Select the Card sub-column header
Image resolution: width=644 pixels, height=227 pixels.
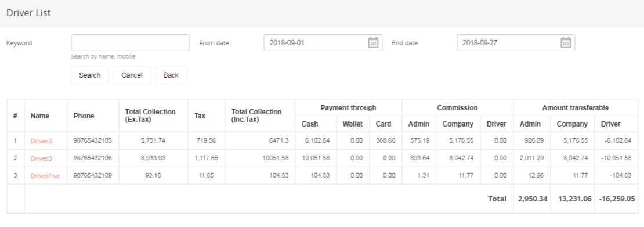[x=383, y=124]
